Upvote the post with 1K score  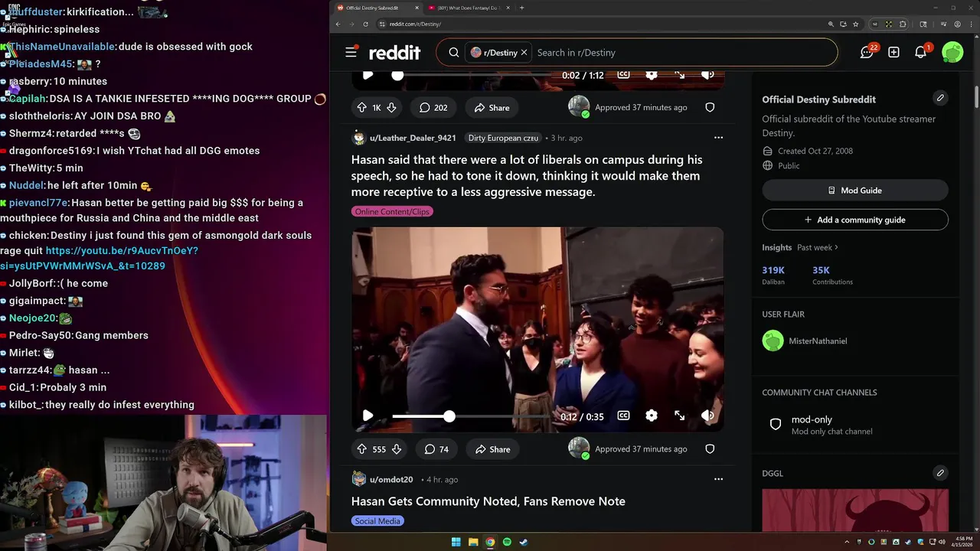click(x=362, y=108)
